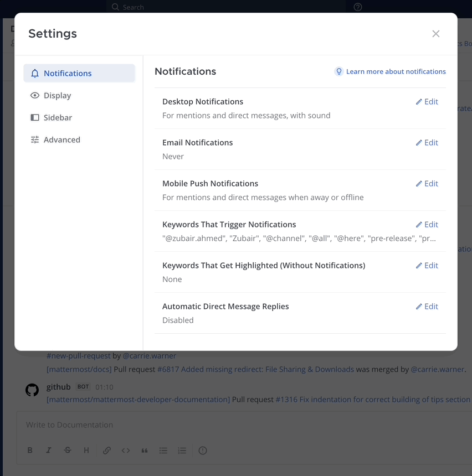472x476 pixels.
Task: Open formatting help via the info circle icon
Action: point(202,450)
